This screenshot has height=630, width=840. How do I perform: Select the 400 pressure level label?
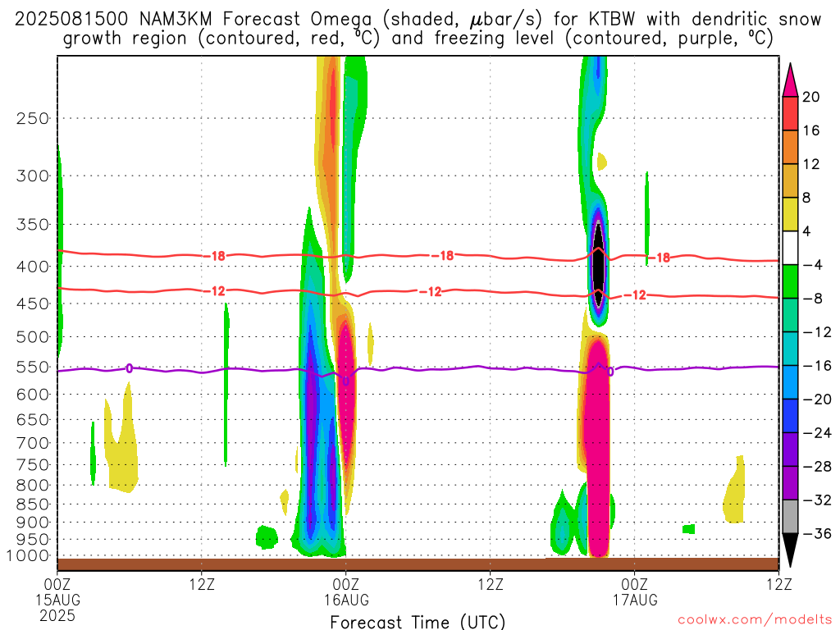(x=33, y=267)
